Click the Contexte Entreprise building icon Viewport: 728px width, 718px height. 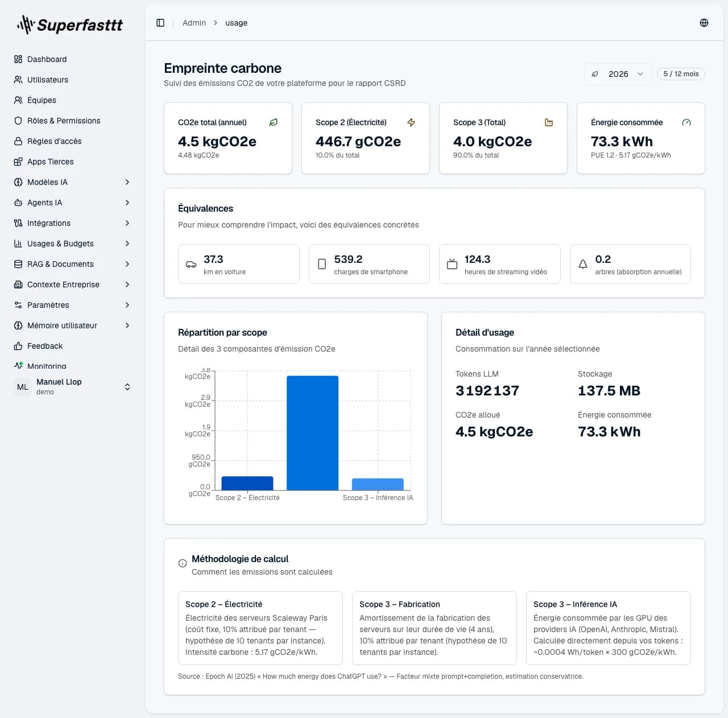(18, 284)
